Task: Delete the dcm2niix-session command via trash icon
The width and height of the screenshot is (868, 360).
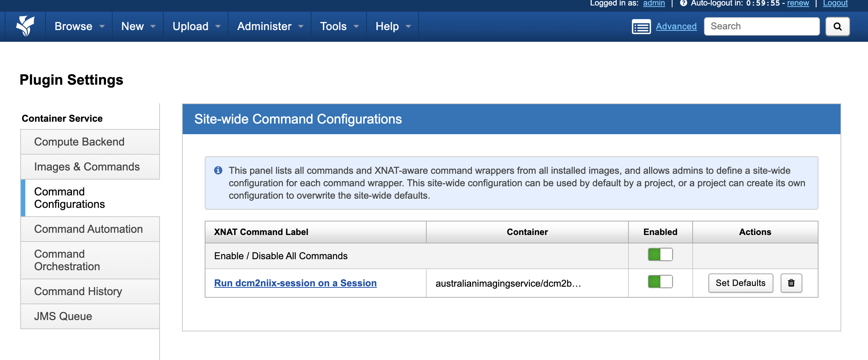Action: coord(791,283)
